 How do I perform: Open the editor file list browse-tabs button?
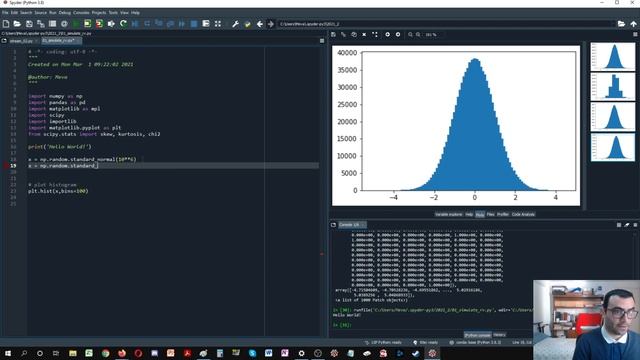point(4,41)
